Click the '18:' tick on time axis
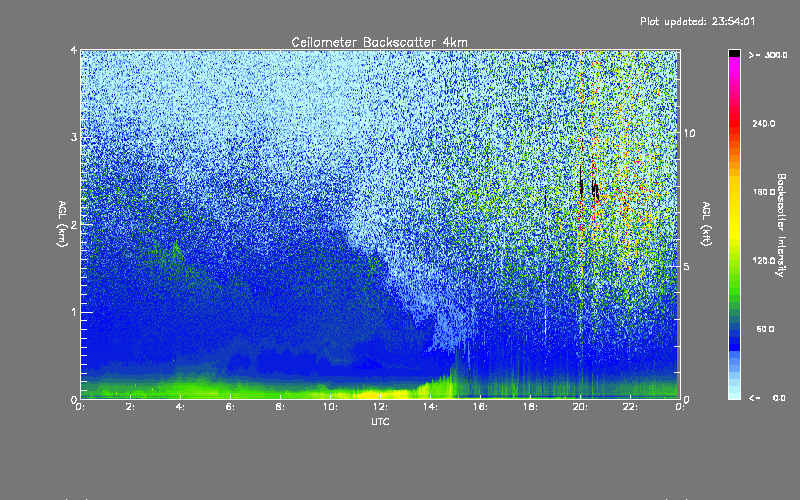 (x=530, y=407)
